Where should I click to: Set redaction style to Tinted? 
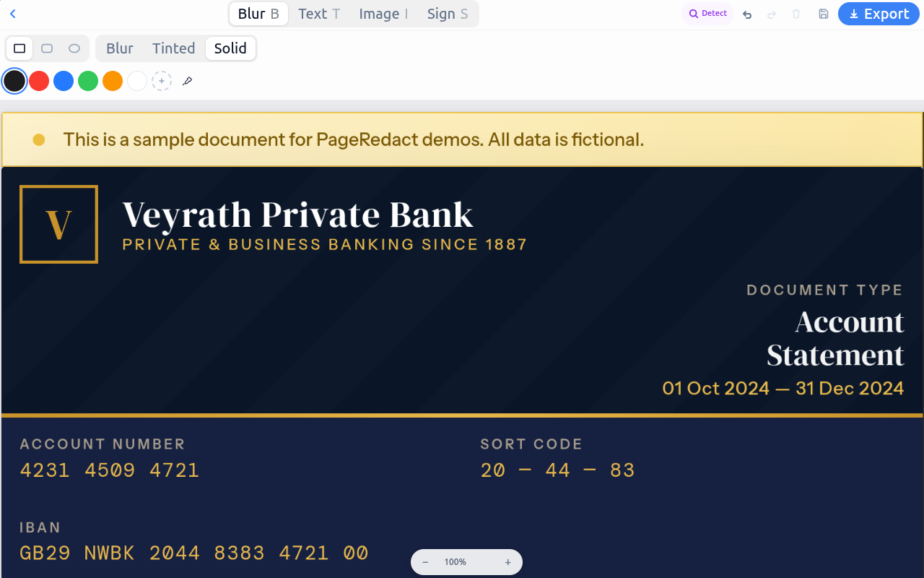pyautogui.click(x=173, y=48)
